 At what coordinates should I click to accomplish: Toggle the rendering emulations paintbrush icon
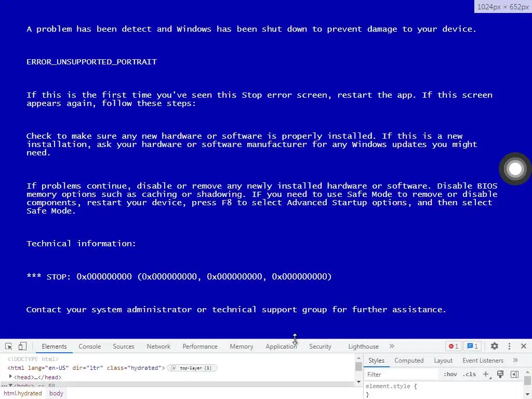(500, 374)
